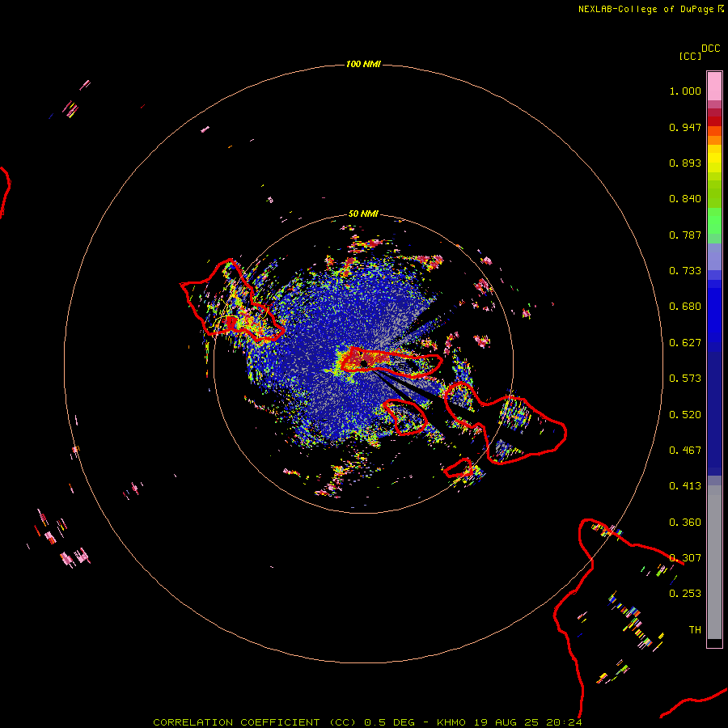The image size is (728, 728).
Task: Click the DCC label above the color bar
Action: 711,49
